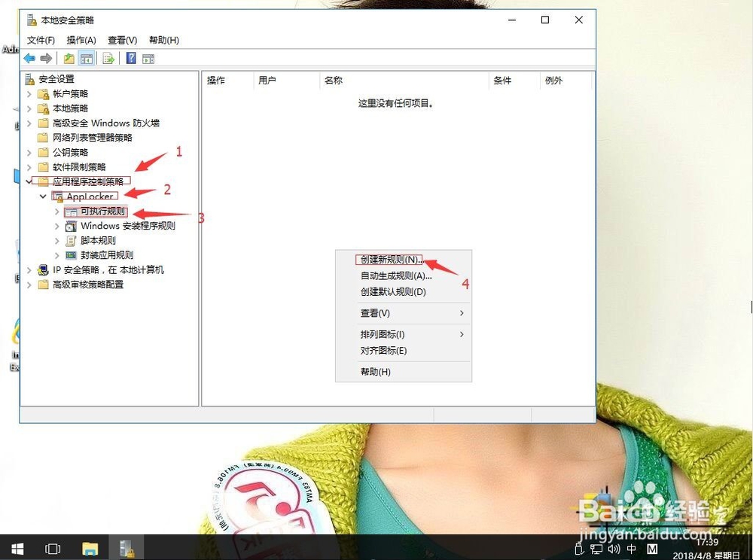Open the 查看(V) menu in the menu bar
This screenshot has width=753, height=560.
(121, 40)
